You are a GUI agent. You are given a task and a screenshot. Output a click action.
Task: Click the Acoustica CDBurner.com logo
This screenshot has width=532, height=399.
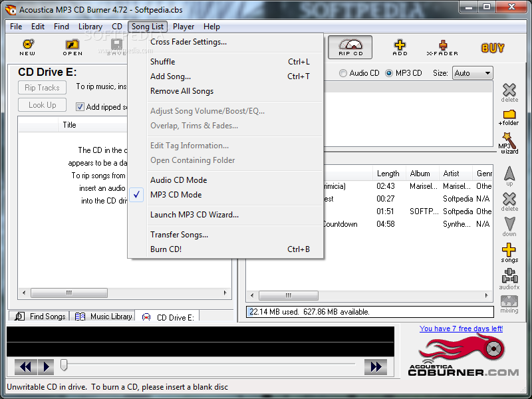click(x=463, y=355)
